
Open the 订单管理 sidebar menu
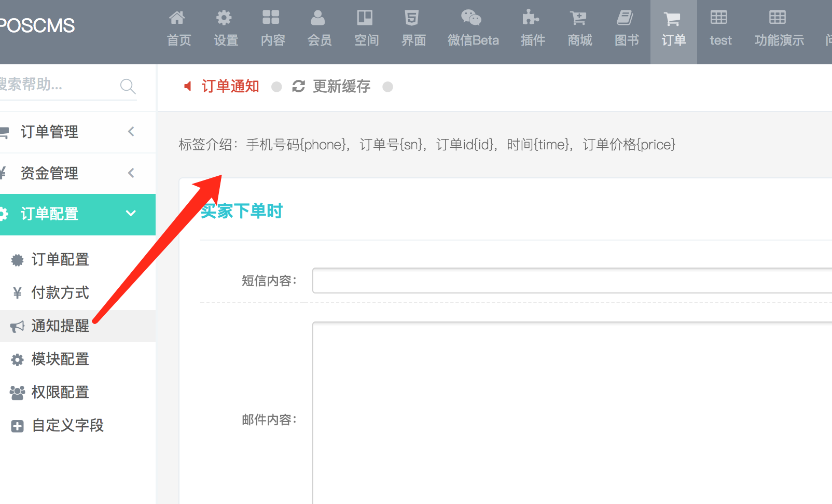coord(78,132)
